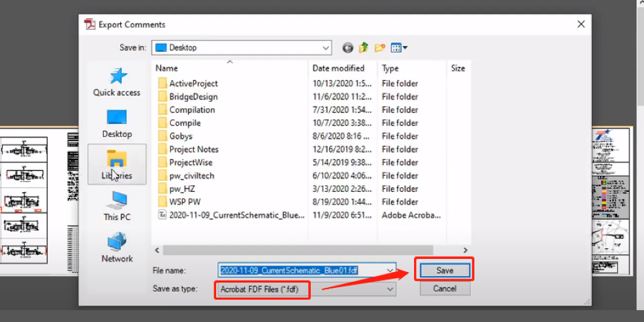Sort by the Type column header

tap(411, 68)
